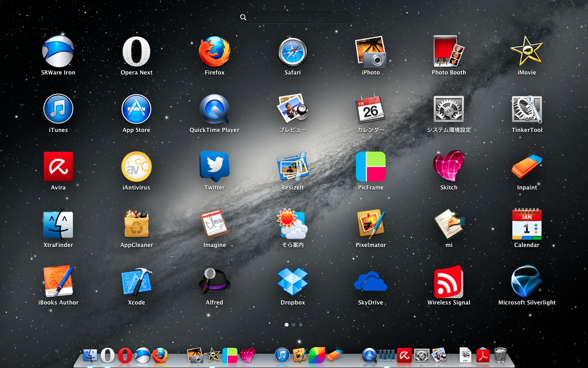This screenshot has height=368, width=588.
Task: Click the PDF document in the Dock
Action: [x=465, y=355]
